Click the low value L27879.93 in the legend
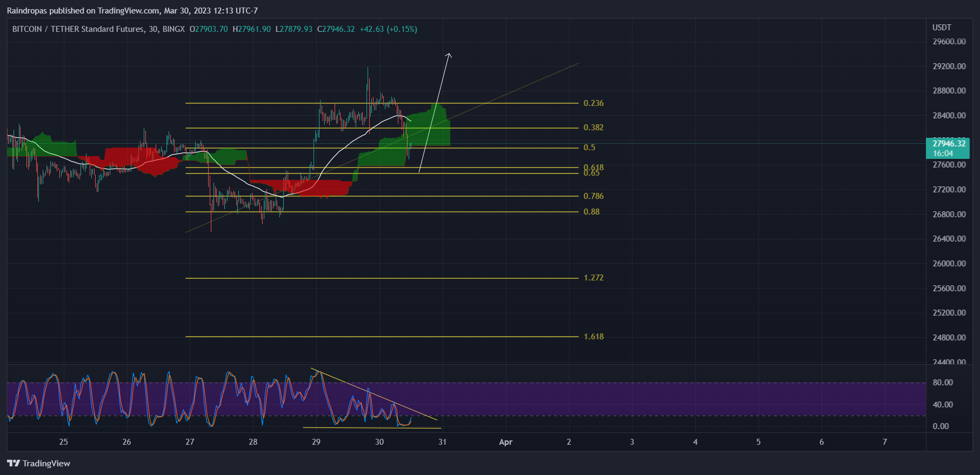The height and width of the screenshot is (475, 980). (x=294, y=29)
